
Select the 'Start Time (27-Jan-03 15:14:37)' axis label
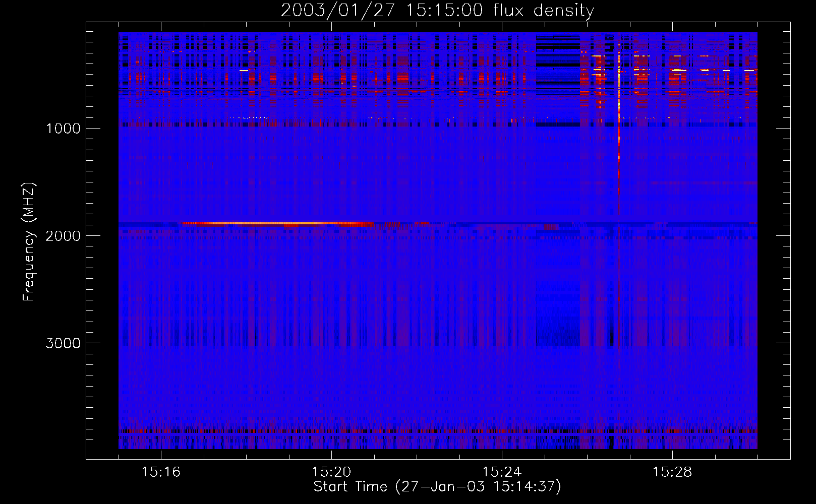[x=437, y=487]
